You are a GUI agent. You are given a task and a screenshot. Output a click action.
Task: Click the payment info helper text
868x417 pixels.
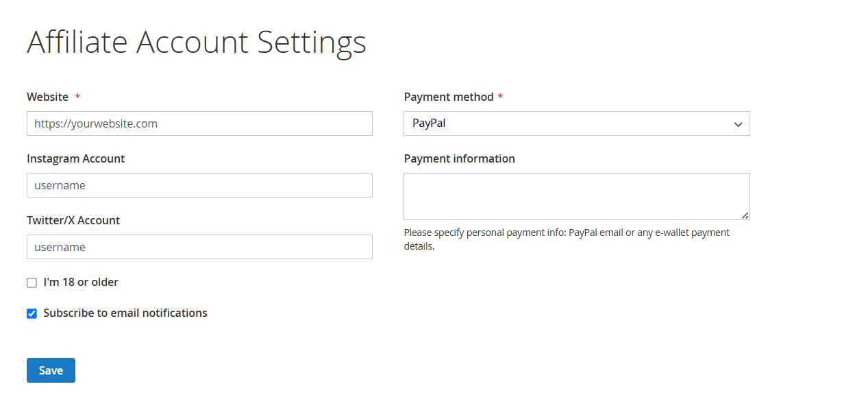(x=567, y=239)
